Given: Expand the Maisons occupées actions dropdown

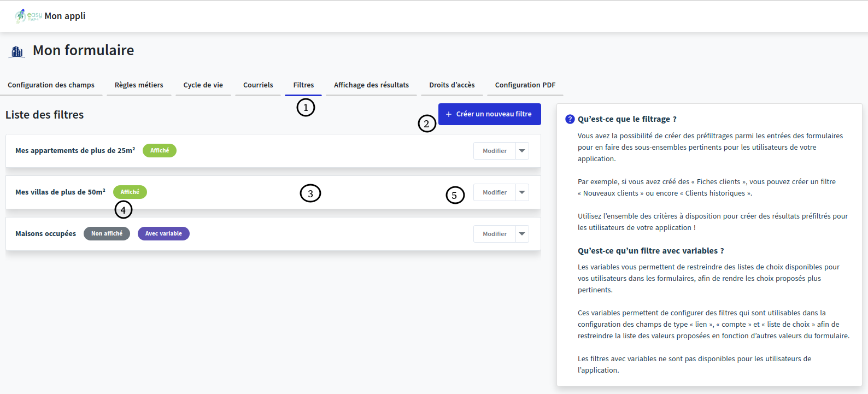Looking at the screenshot, I should [522, 234].
